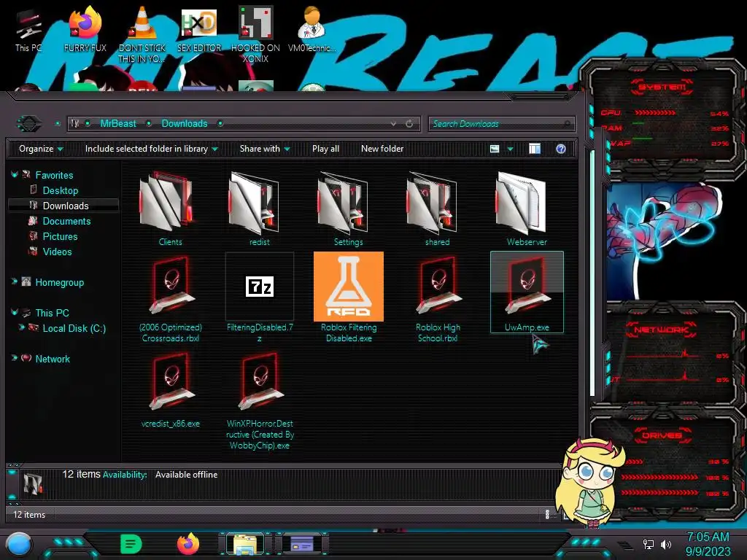Open the Share with dropdown
Viewport: 747px width, 560px height.
pos(265,149)
